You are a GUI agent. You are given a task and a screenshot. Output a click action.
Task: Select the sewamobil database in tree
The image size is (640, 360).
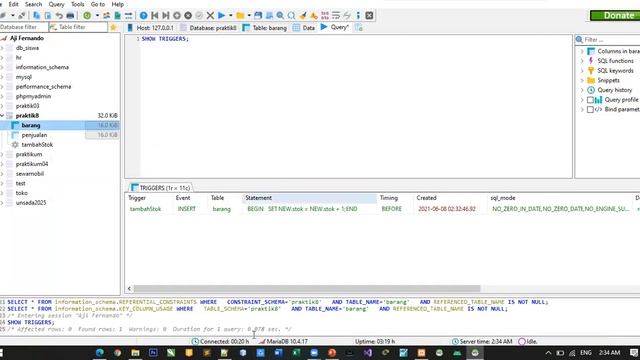point(30,173)
